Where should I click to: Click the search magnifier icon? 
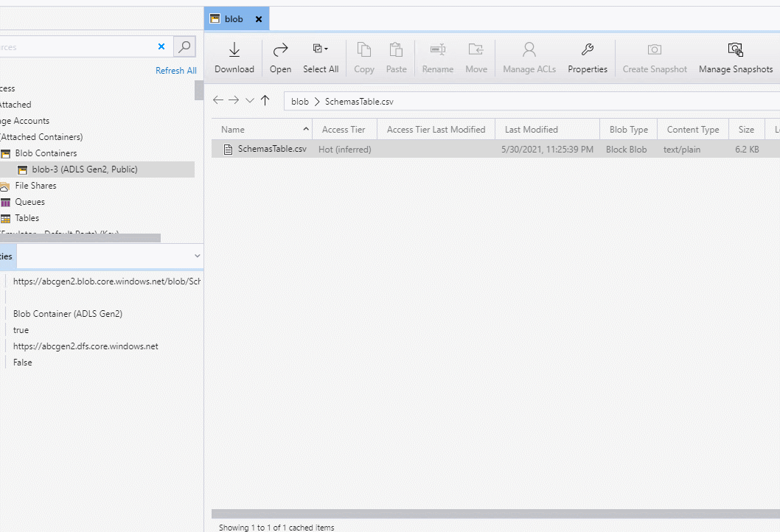pos(184,46)
